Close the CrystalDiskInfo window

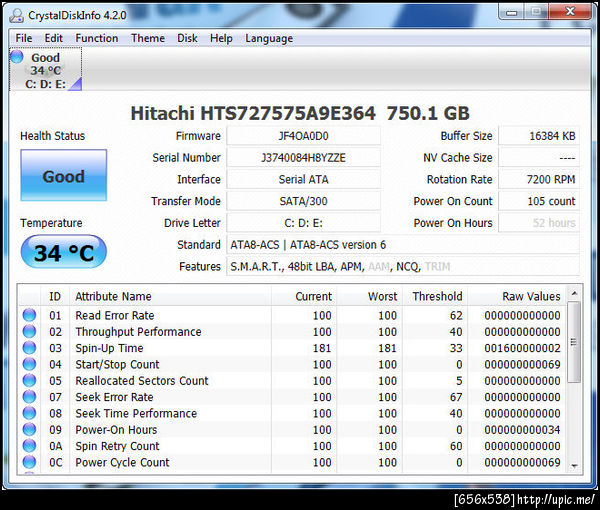(570, 13)
